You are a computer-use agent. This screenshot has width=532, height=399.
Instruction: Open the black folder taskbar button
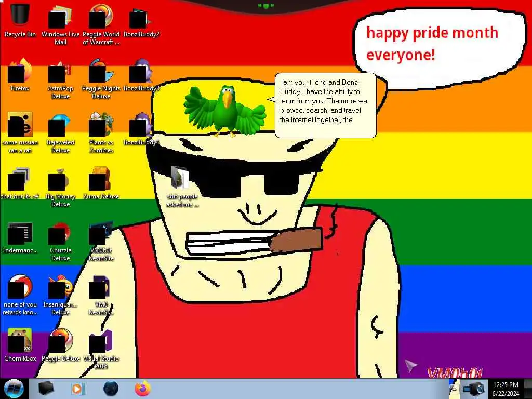(46, 389)
